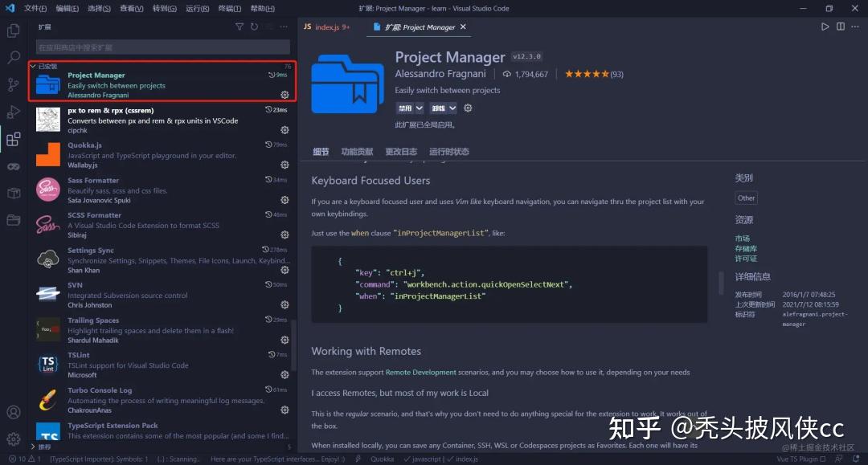Open the Project Manager folder icon in activity bar
The height and width of the screenshot is (465, 868).
(x=14, y=220)
